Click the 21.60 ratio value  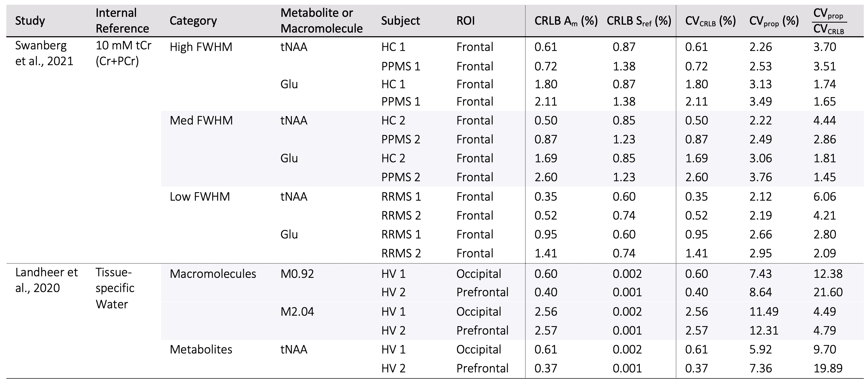pyautogui.click(x=828, y=292)
